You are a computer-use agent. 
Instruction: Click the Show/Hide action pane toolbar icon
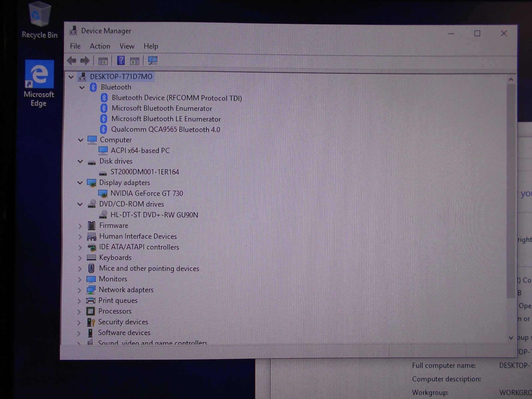point(135,61)
